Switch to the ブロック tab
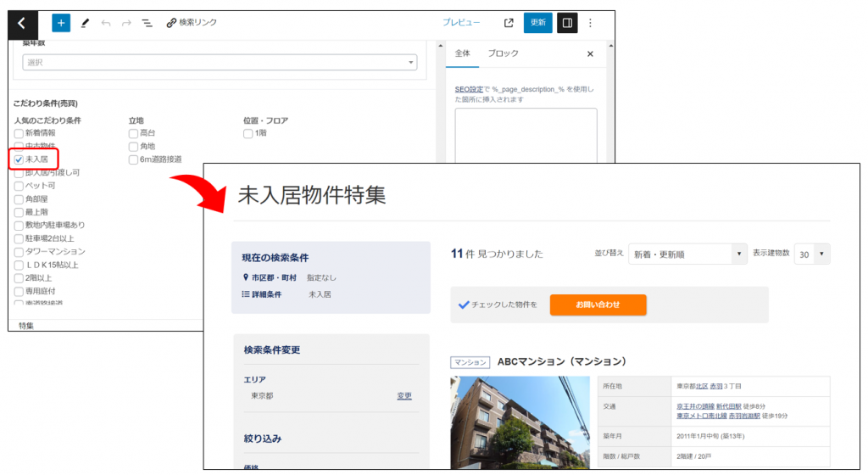Image resolution: width=868 pixels, height=475 pixels. click(x=503, y=53)
